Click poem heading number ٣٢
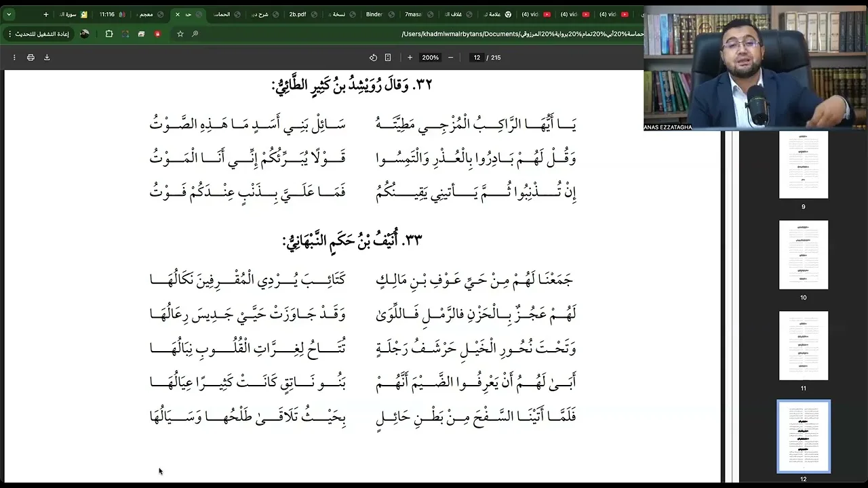The image size is (868, 488). coord(423,85)
